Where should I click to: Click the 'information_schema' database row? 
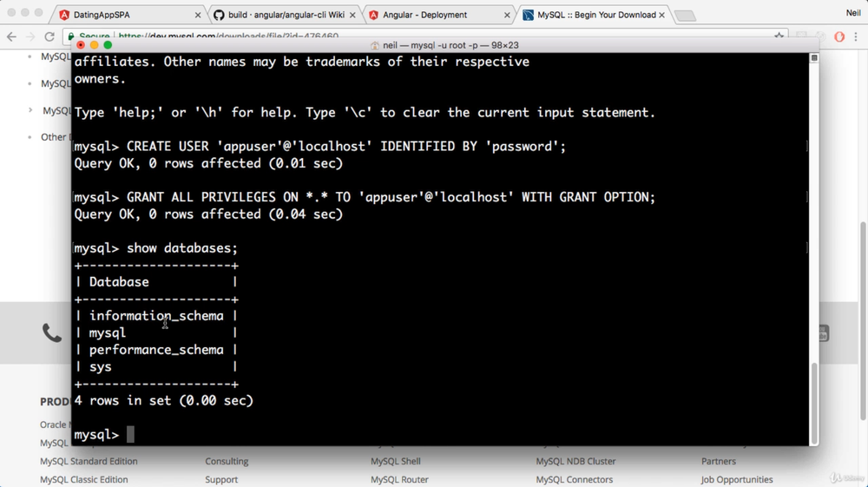(156, 316)
